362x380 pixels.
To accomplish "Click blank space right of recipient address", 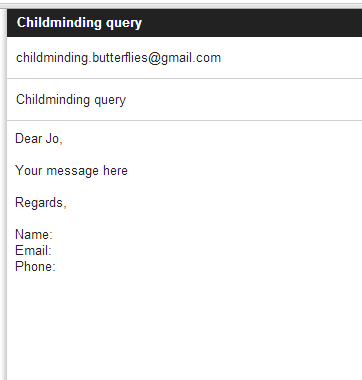I will coord(290,58).
